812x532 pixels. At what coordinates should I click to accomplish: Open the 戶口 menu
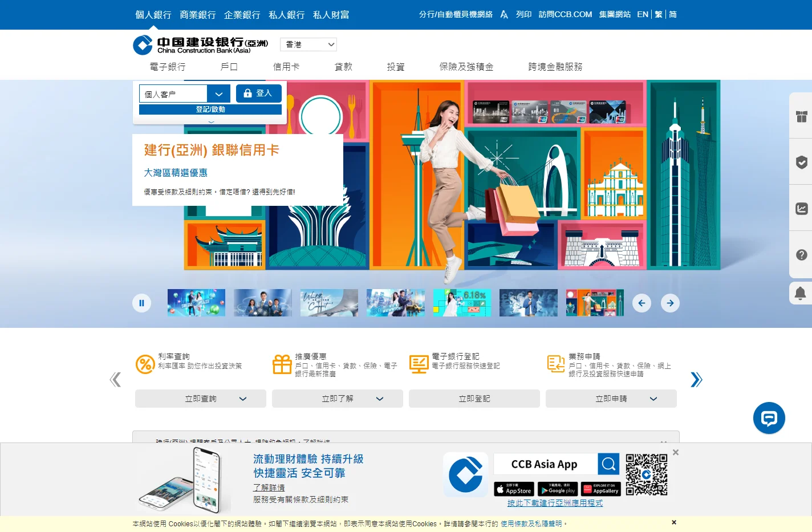pos(229,67)
